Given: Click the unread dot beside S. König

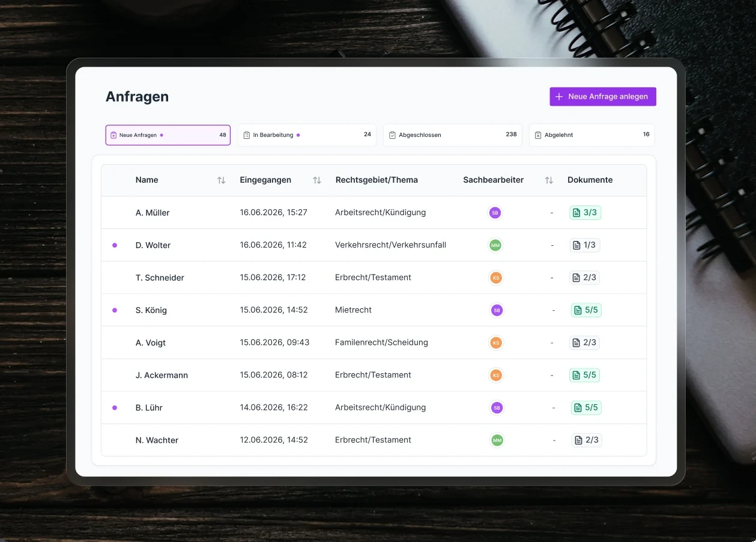Looking at the screenshot, I should click(x=115, y=310).
